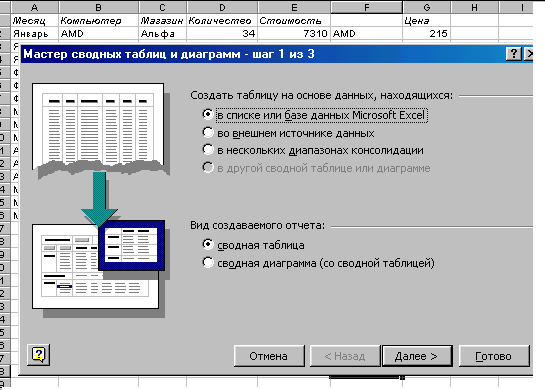Click the 'Цена' header cell

coord(426,21)
